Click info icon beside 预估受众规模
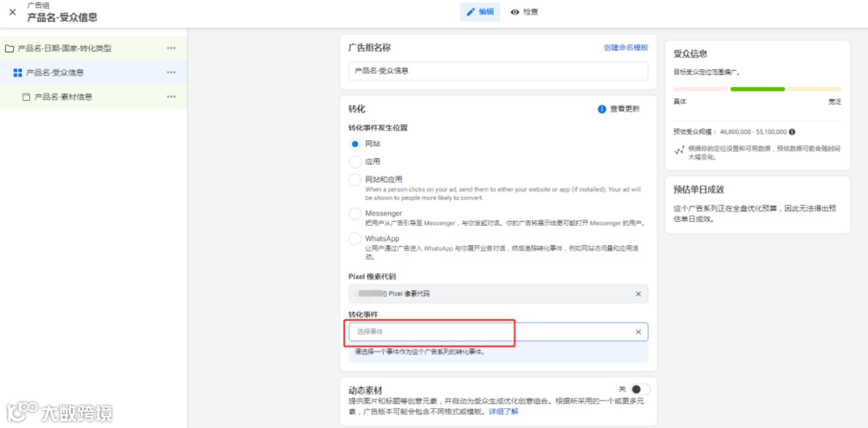The image size is (868, 428). (792, 132)
